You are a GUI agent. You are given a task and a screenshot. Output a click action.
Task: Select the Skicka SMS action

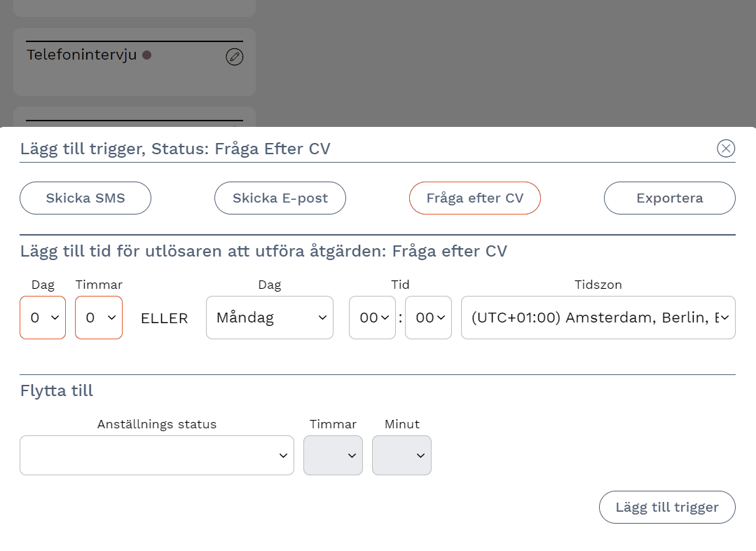pos(85,198)
